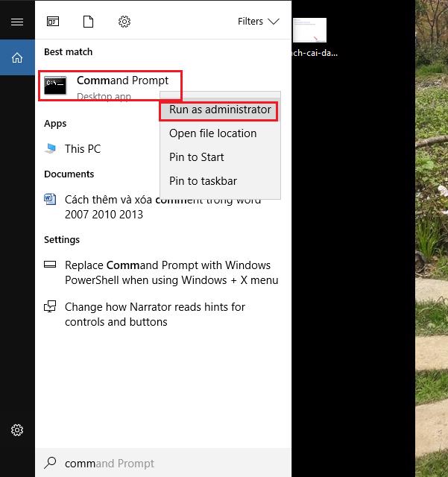448x477 pixels.
Task: Click the Best match section header
Action: 68,51
